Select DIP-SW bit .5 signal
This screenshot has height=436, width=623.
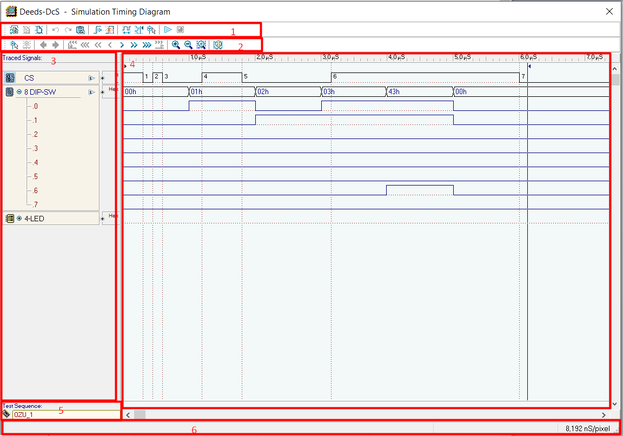(x=35, y=176)
